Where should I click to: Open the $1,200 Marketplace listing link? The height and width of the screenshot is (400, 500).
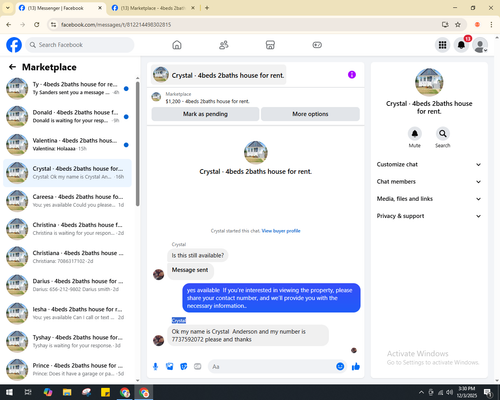tap(207, 101)
